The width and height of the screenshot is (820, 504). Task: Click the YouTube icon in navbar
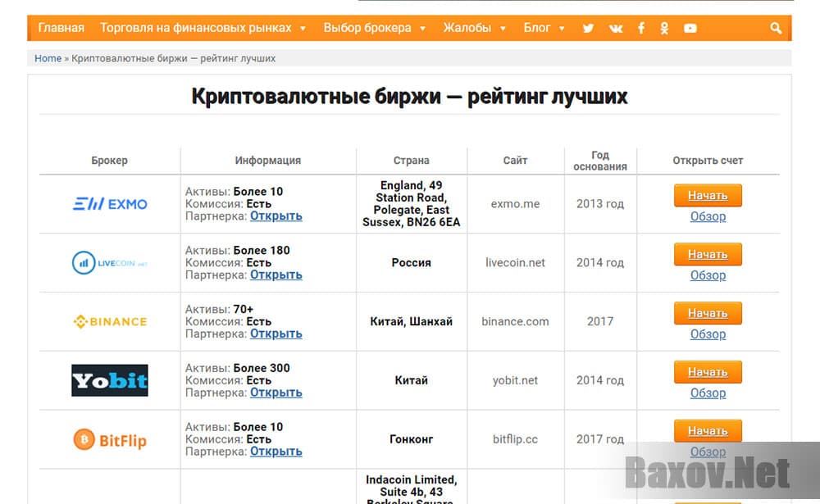pyautogui.click(x=690, y=28)
